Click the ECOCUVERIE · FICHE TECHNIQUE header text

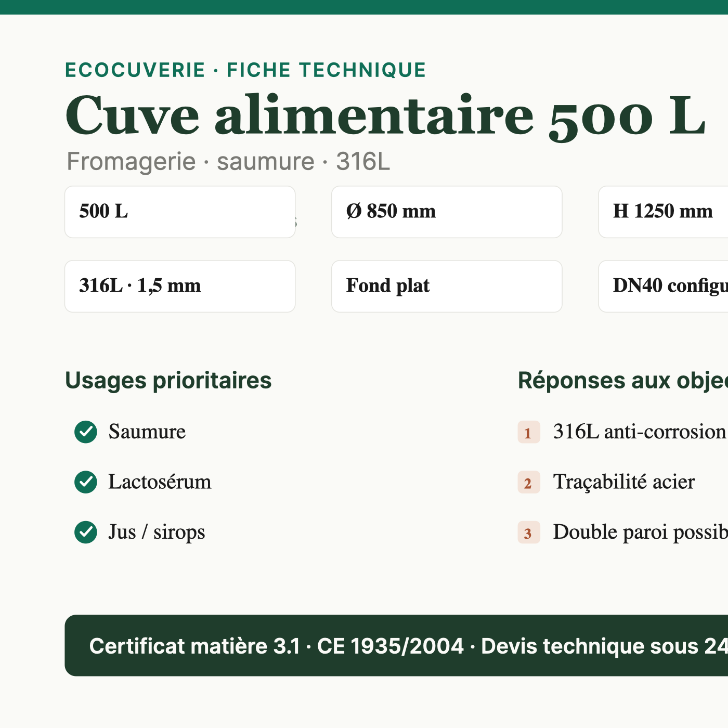(245, 70)
